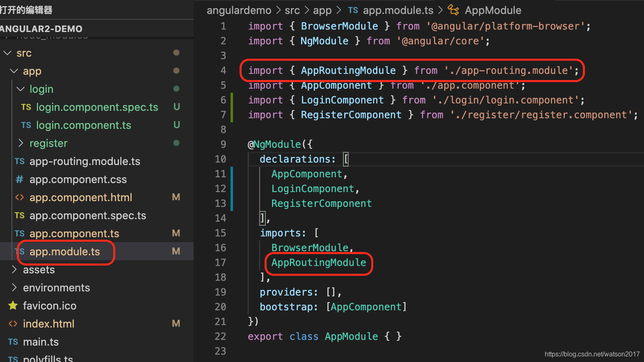The image size is (644, 362).
Task: Open app.component.ts file
Action: click(x=74, y=234)
